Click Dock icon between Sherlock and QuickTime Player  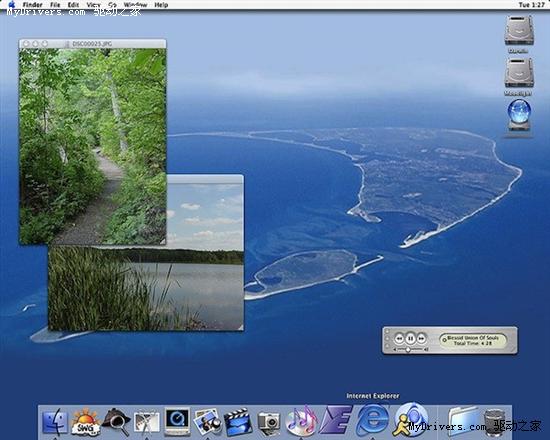pyautogui.click(x=147, y=422)
